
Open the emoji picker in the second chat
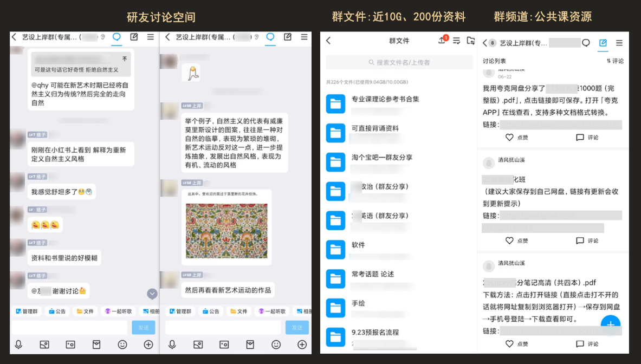[276, 345]
